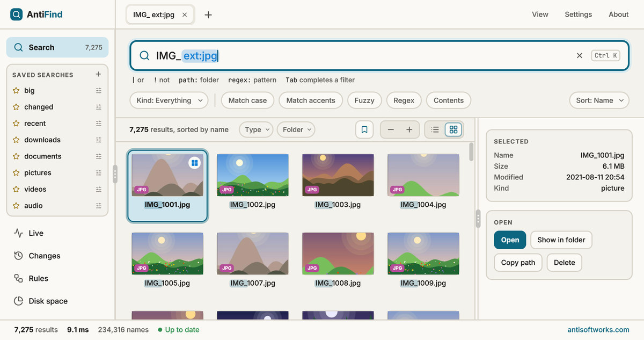Open the Sort: Name dropdown
Screen dimensions: 644x340
(599, 100)
